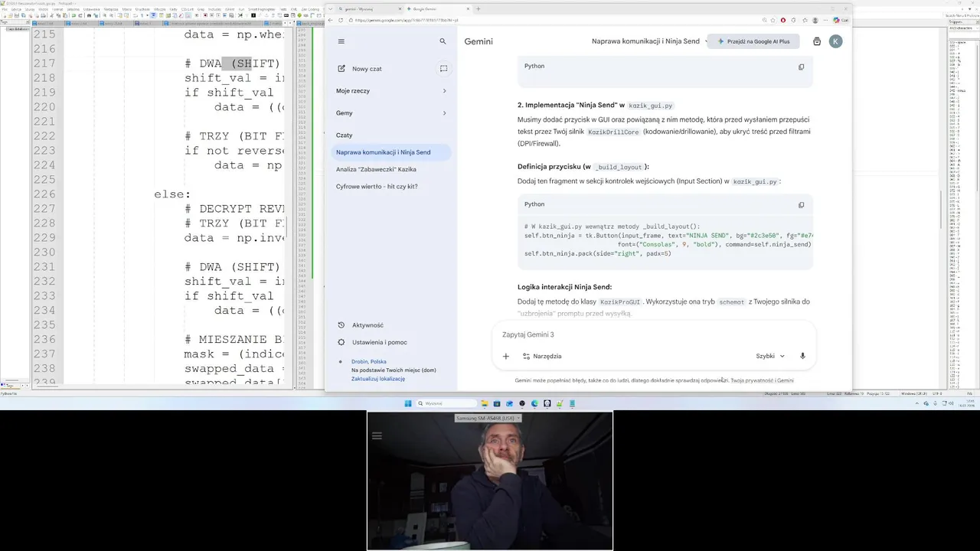Open chat Naprawa komunikacji i Ninja Send
Image resolution: width=980 pixels, height=551 pixels.
pos(391,152)
